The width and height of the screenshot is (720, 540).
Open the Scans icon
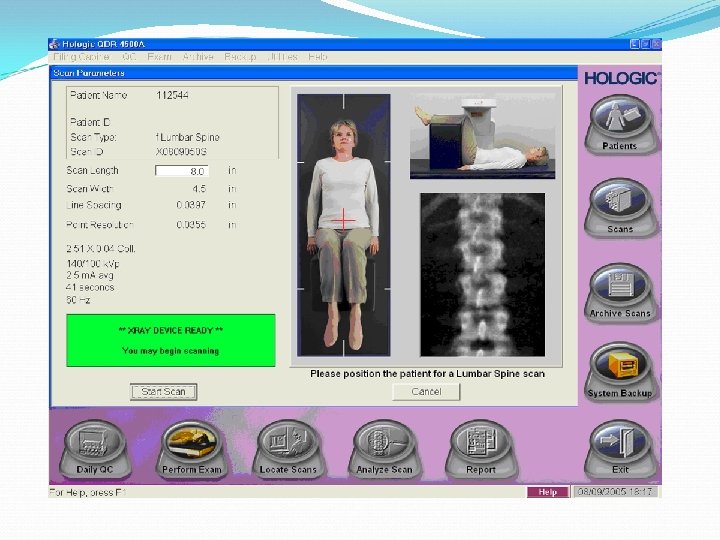[621, 208]
